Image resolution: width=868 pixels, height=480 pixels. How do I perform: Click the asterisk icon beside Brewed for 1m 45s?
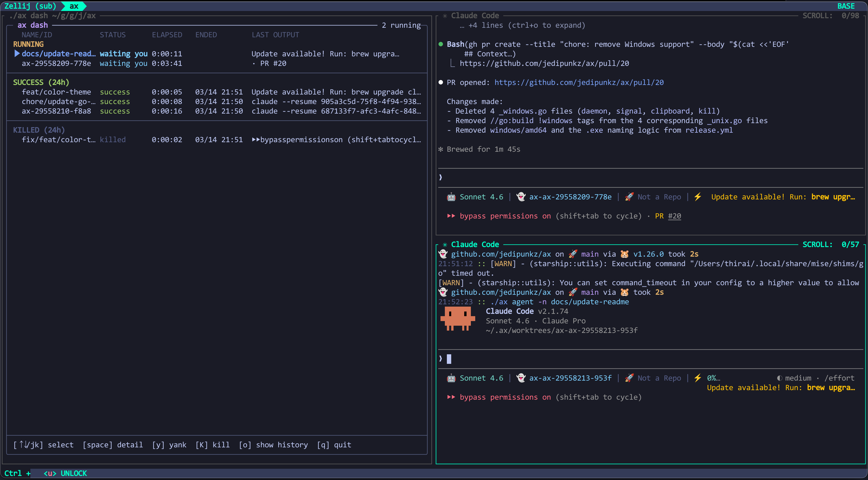click(x=441, y=149)
